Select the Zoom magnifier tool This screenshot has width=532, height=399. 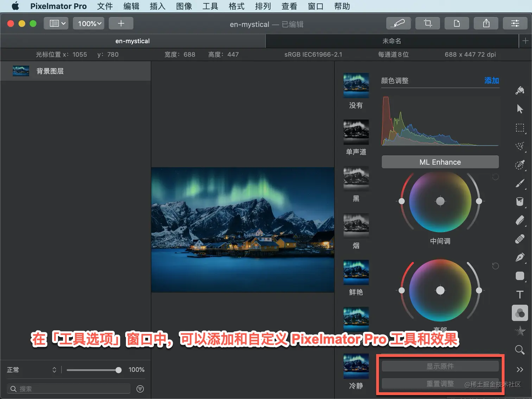coord(520,350)
